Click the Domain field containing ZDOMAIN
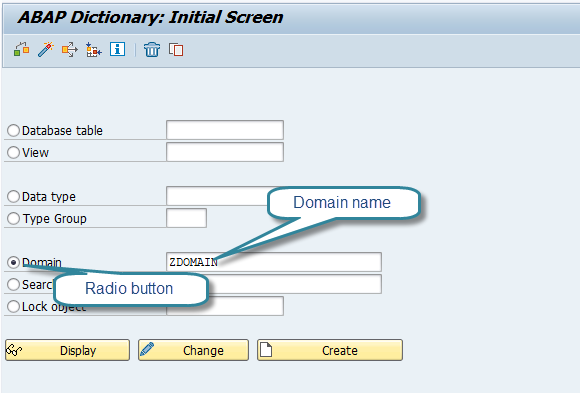The height and width of the screenshot is (393, 580). click(x=274, y=262)
